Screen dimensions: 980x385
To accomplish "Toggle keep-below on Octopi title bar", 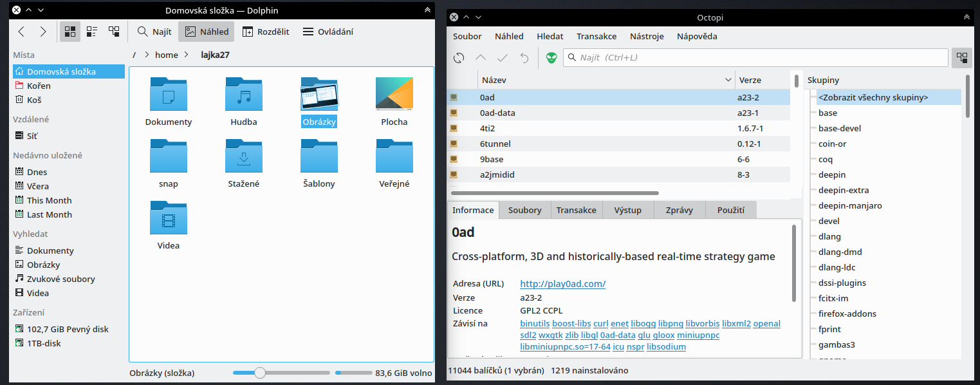I will (478, 17).
